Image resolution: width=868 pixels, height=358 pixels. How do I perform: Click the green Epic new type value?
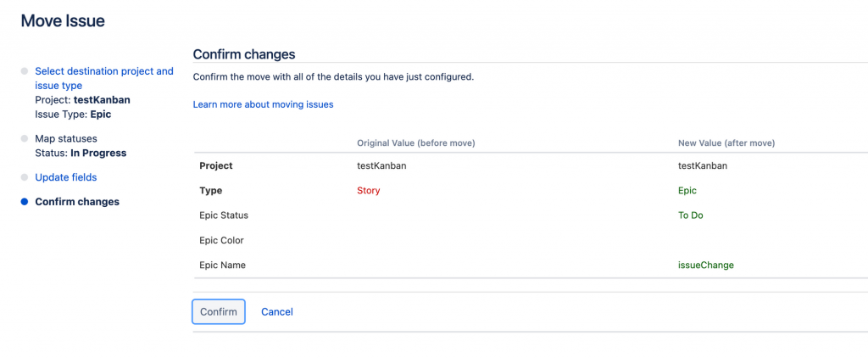point(687,191)
